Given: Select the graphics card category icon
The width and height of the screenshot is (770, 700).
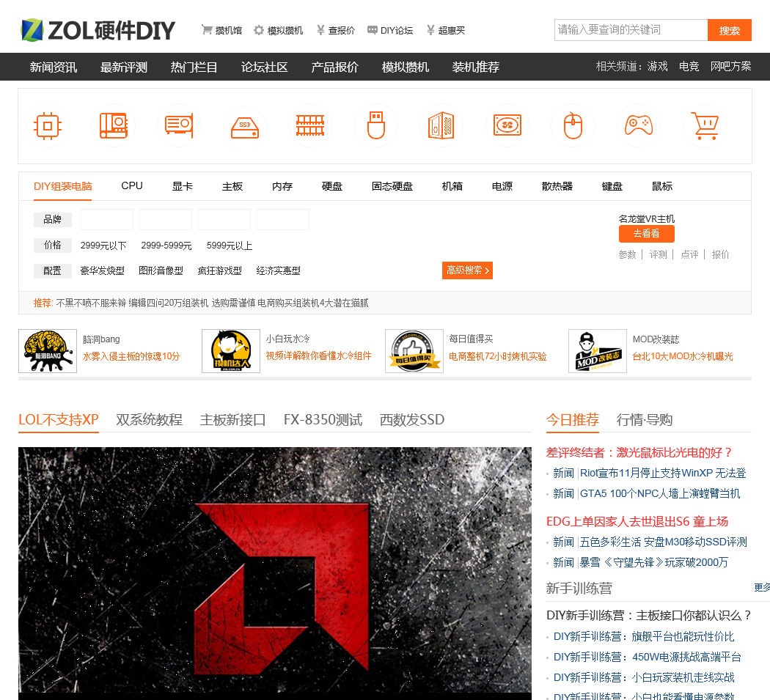Looking at the screenshot, I should tap(179, 125).
